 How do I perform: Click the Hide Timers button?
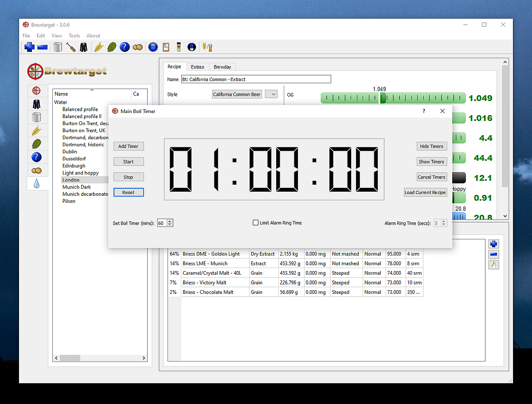point(432,146)
